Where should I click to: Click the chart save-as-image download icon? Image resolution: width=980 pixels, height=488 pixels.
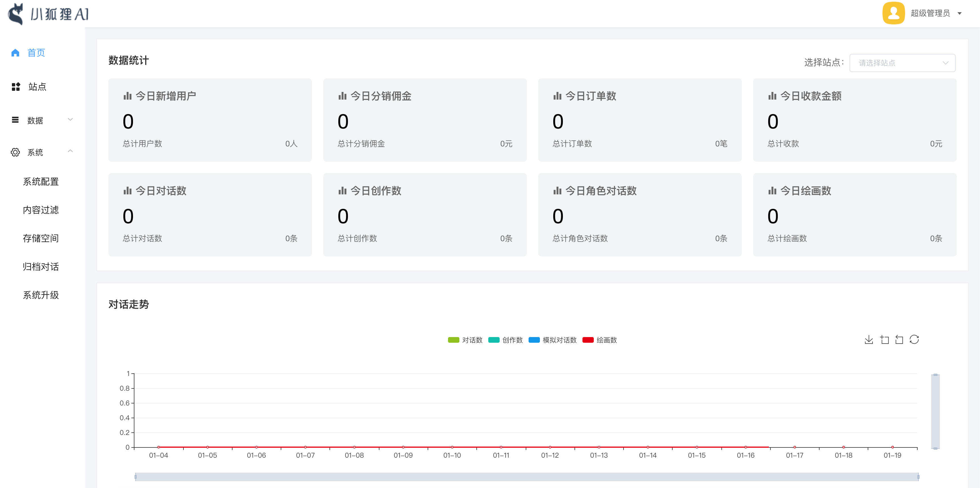(869, 340)
